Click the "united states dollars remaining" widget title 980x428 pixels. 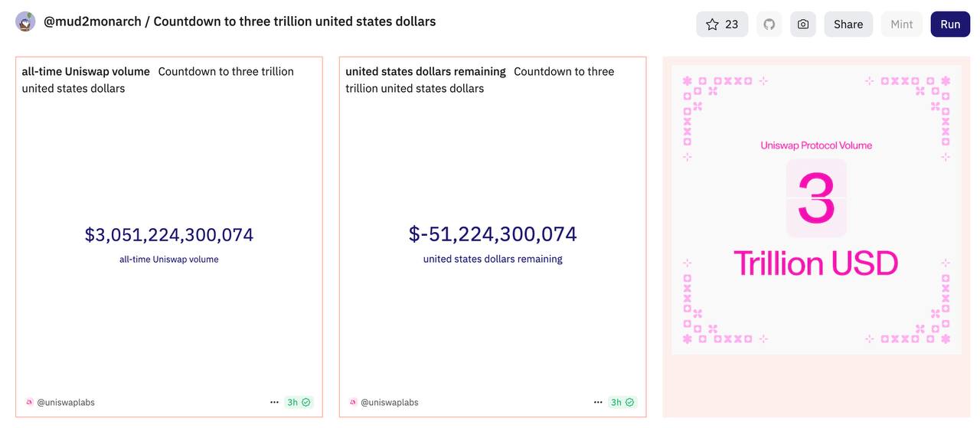(425, 71)
